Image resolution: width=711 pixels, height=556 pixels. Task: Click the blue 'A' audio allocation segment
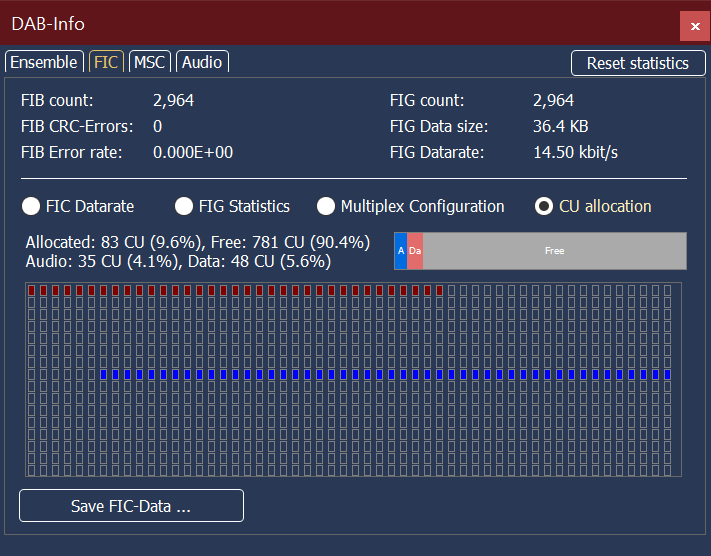tap(401, 251)
